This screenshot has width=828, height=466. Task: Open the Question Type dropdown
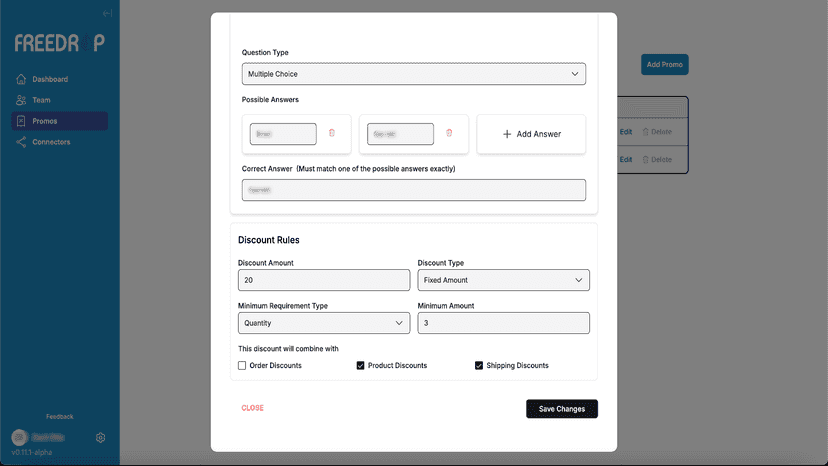413,74
